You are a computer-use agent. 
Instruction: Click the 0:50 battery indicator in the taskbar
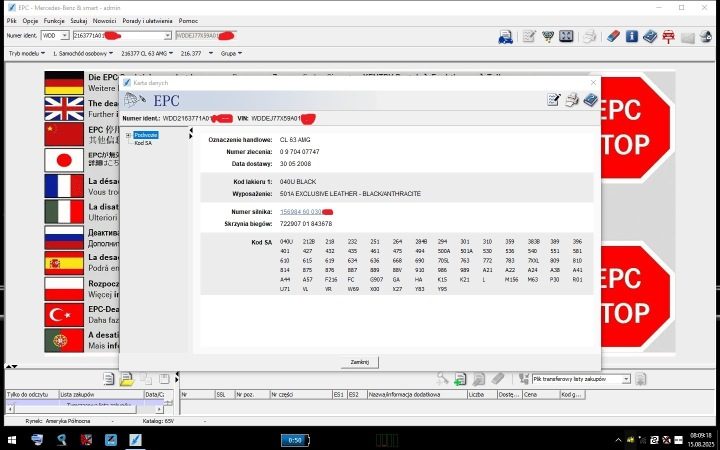point(295,440)
